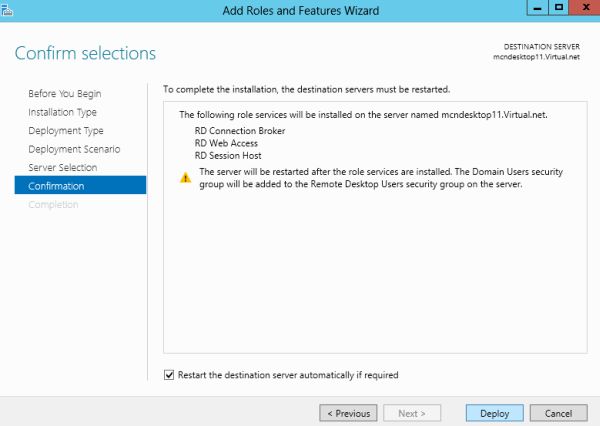Viewport: 600px width, 426px height.
Task: Click the wizard icon in the title bar
Action: click(9, 8)
